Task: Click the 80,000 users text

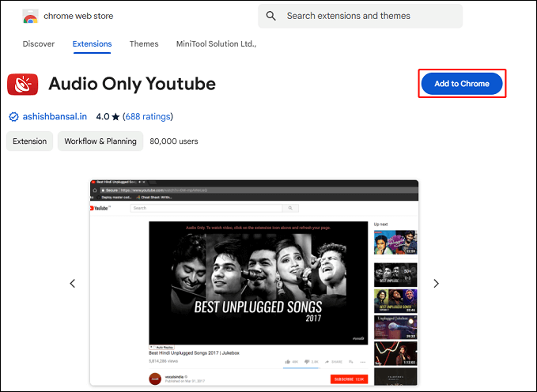Action: [174, 141]
